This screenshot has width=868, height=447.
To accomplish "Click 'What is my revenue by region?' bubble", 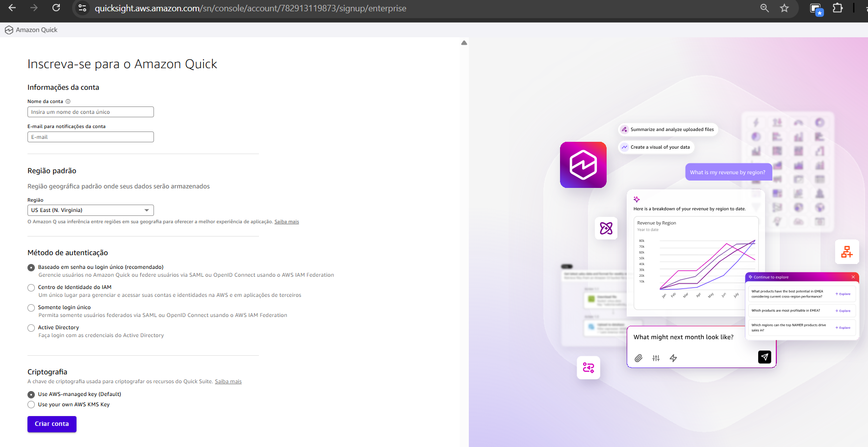I will (728, 172).
